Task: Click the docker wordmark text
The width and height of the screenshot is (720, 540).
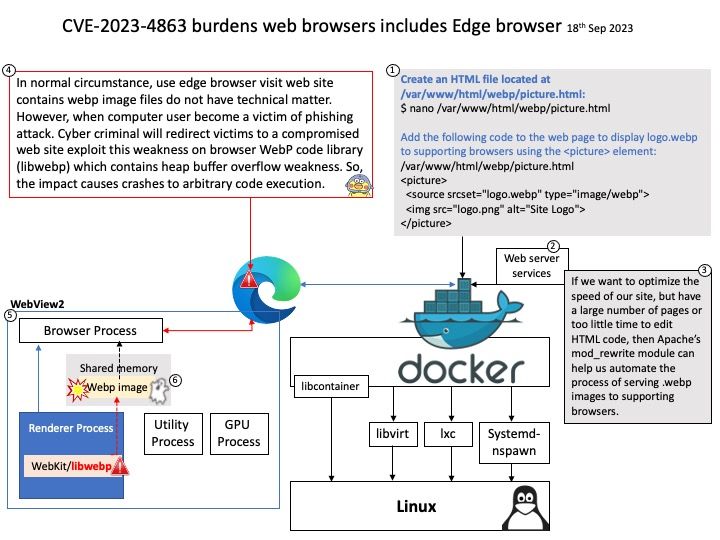Action: coord(461,369)
